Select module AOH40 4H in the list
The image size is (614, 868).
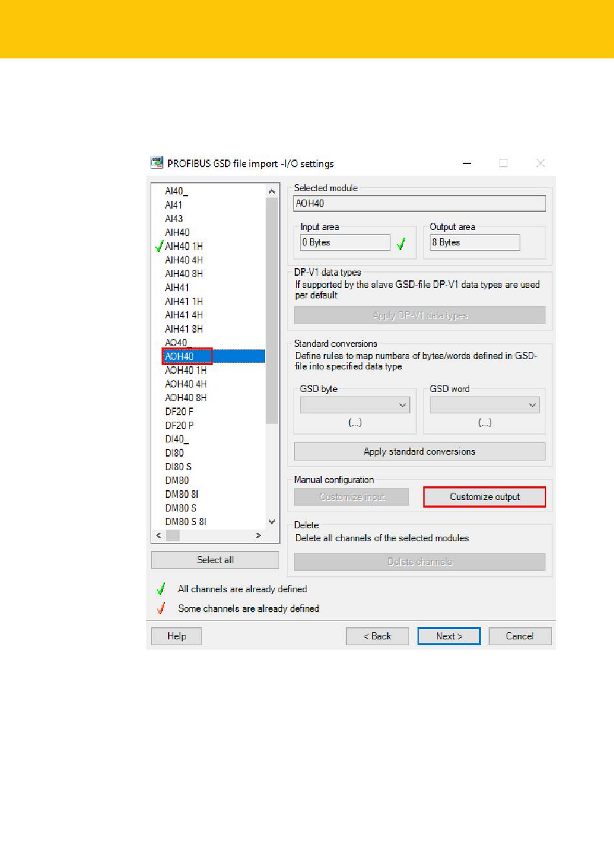coord(185,384)
